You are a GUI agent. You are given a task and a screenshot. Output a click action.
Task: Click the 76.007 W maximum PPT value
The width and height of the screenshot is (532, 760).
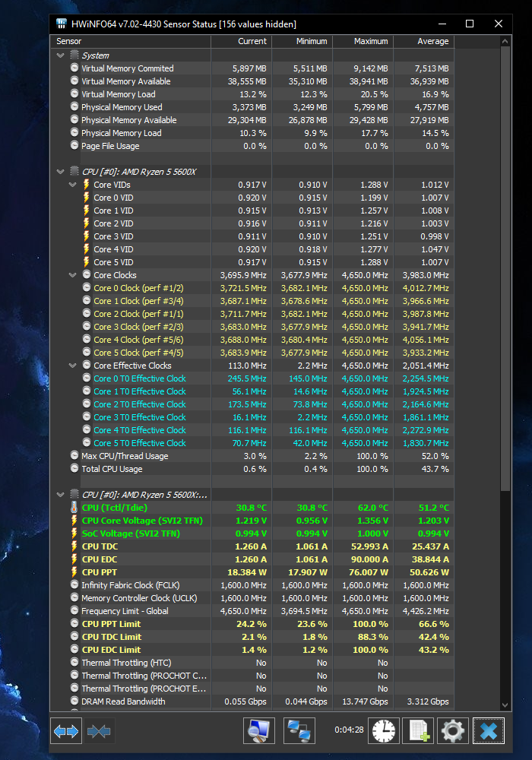[x=369, y=572]
